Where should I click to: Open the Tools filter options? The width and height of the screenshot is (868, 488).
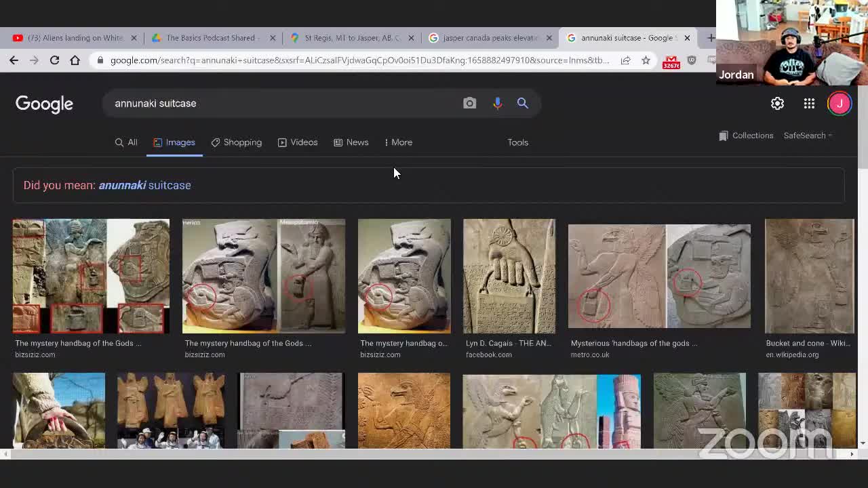click(517, 142)
